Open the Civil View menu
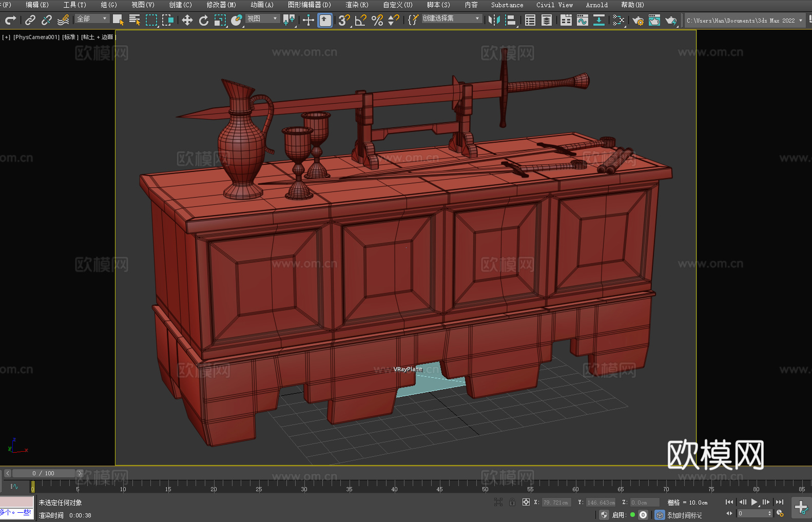 554,5
